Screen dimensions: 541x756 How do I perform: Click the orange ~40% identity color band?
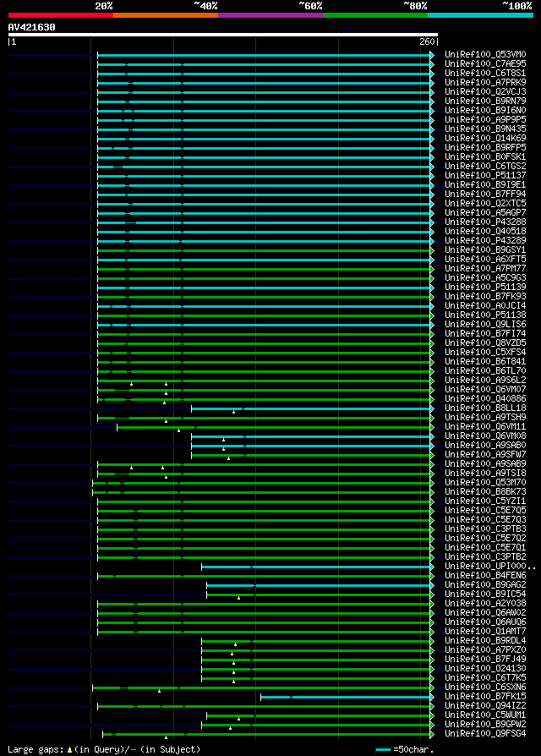tap(166, 15)
